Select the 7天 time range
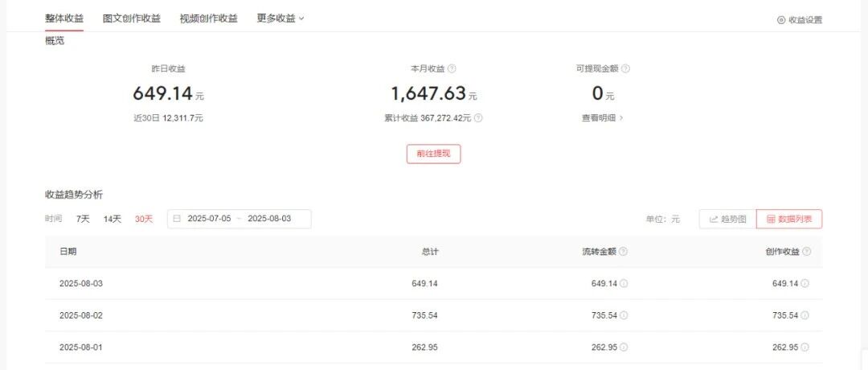The width and height of the screenshot is (868, 370). (x=83, y=219)
